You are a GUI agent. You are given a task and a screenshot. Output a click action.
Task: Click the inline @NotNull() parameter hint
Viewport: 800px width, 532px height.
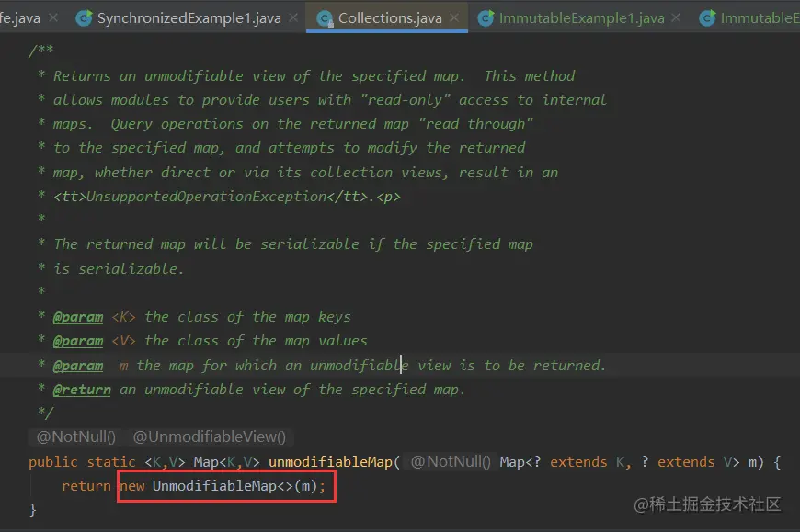[451, 461]
